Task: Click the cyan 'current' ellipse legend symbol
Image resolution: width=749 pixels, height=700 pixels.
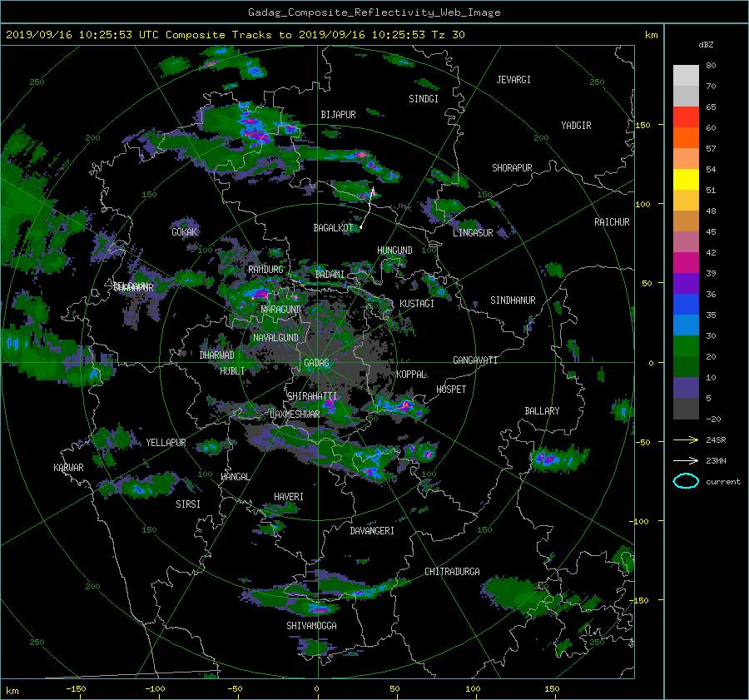Action: point(686,481)
